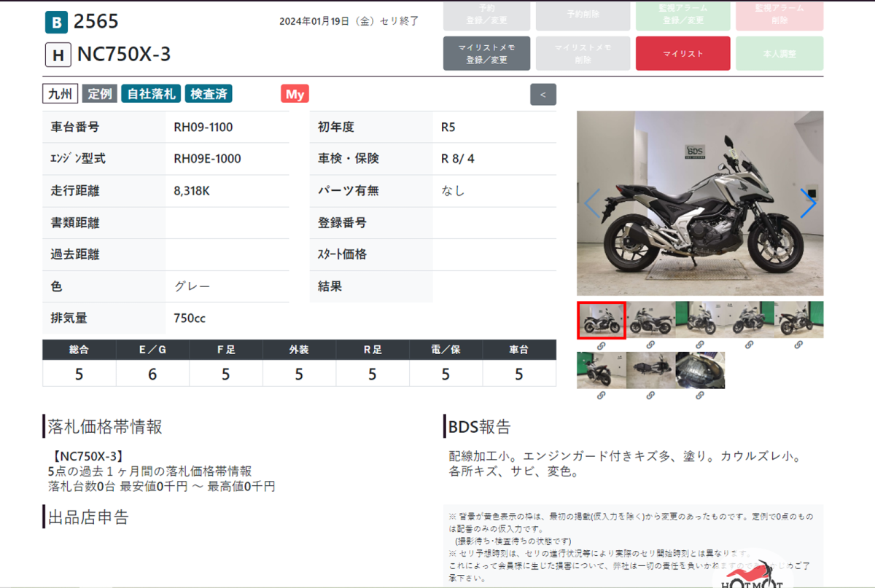Click parts value なし
This screenshot has width=875, height=588.
point(453,191)
